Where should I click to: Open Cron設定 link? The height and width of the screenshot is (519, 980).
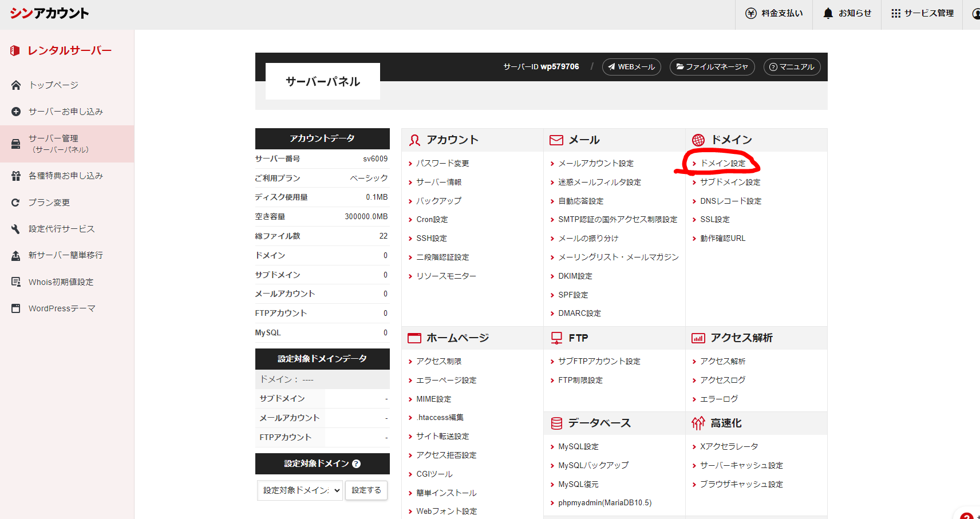coord(432,220)
